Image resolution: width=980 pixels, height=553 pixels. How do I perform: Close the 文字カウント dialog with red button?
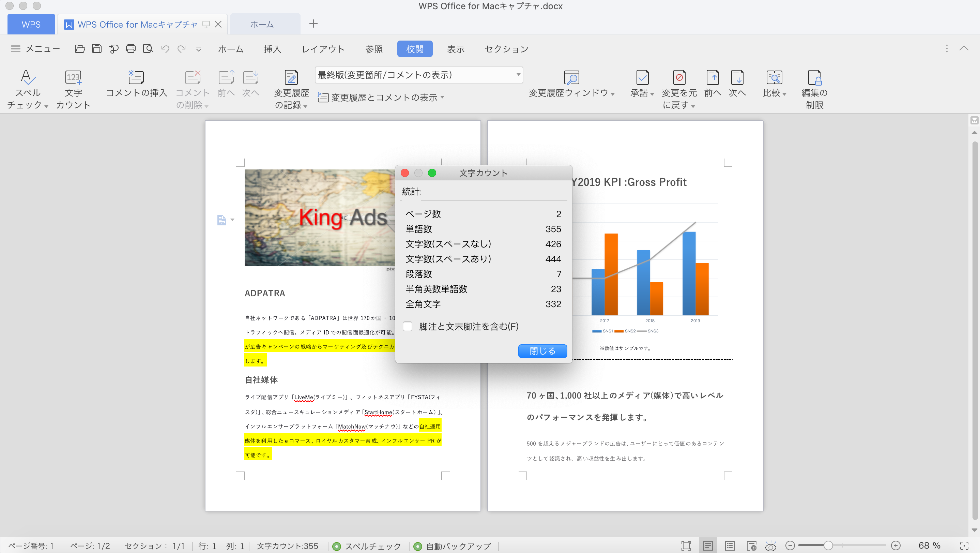click(x=405, y=173)
